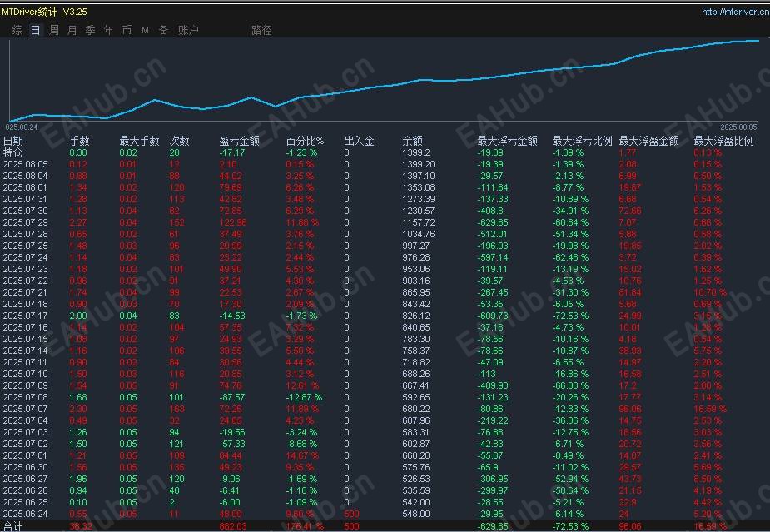The height and width of the screenshot is (532, 770).
Task: Click balance value 1353.08
Action: pos(419,187)
